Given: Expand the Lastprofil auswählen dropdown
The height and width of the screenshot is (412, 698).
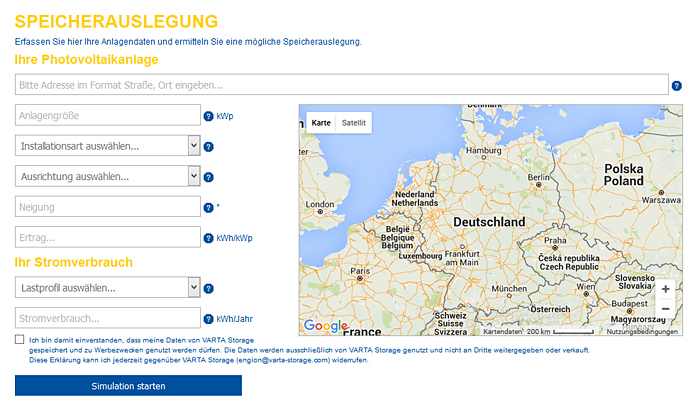Looking at the screenshot, I should tap(108, 287).
